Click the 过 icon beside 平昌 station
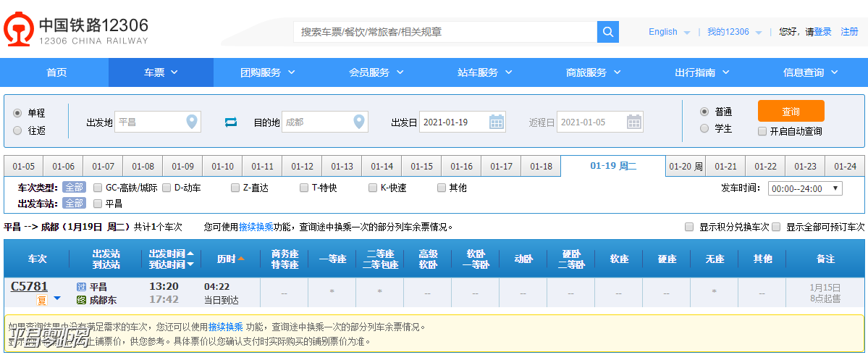The width and height of the screenshot is (868, 355). tap(81, 287)
